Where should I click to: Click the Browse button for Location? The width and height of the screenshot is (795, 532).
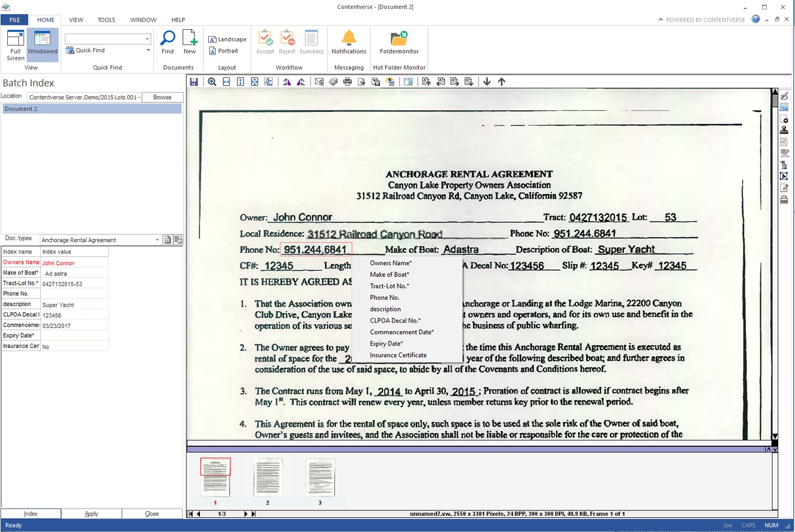click(x=162, y=97)
